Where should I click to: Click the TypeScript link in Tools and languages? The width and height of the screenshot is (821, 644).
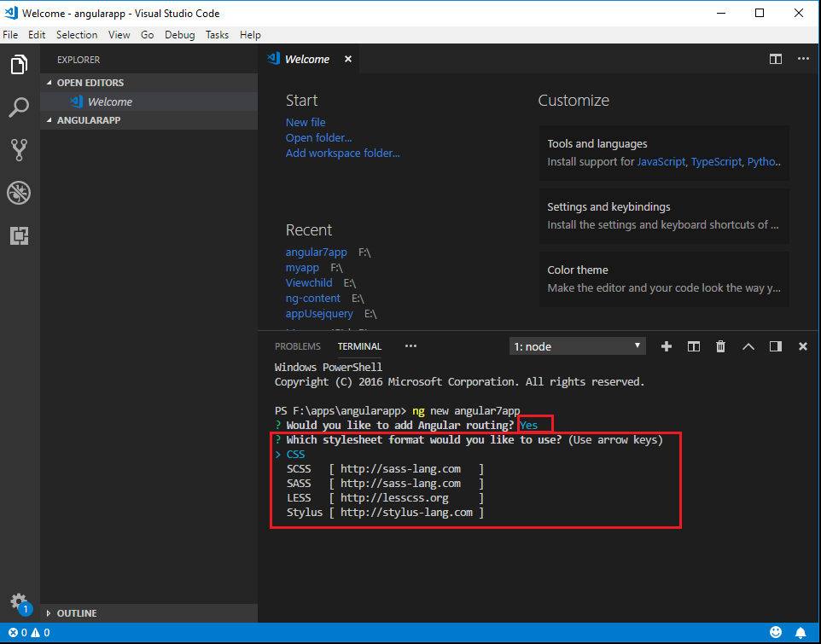tap(716, 162)
